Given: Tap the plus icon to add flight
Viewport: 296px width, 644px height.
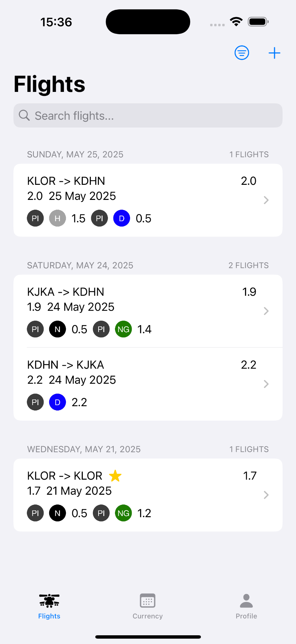Looking at the screenshot, I should (x=274, y=53).
